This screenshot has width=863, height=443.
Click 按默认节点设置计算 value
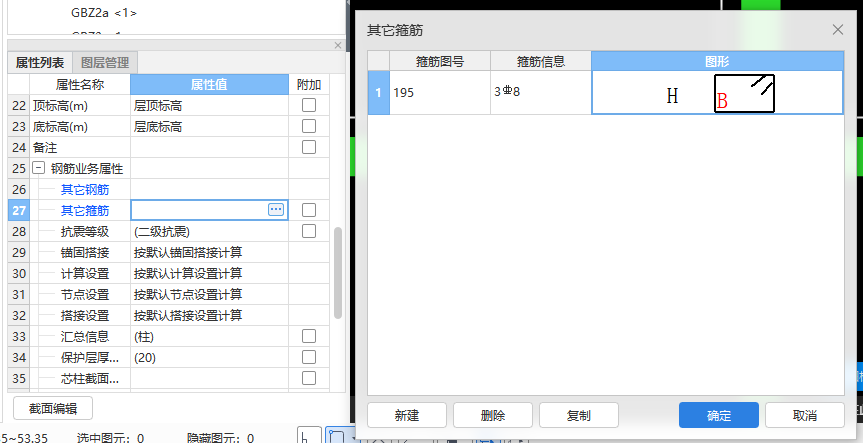[209, 294]
